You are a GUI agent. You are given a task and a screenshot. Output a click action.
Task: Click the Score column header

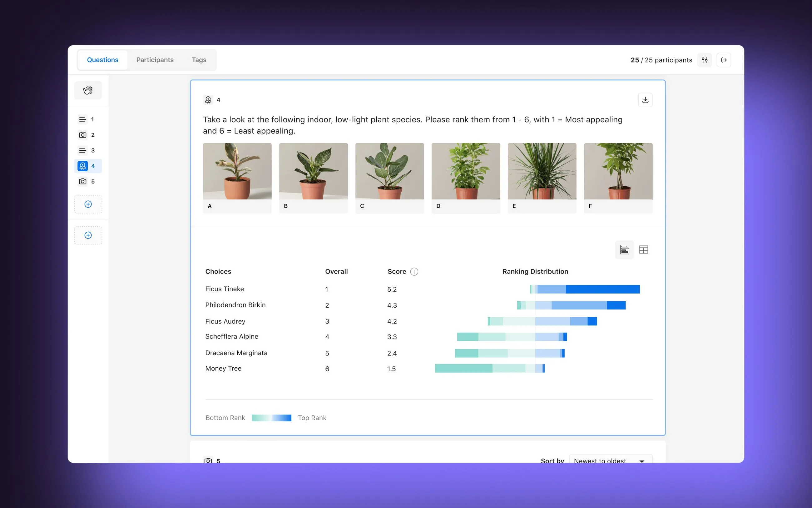397,271
